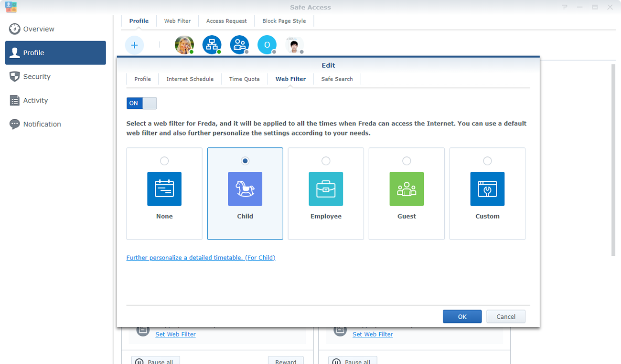The height and width of the screenshot is (364, 621).
Task: Click the add profile plus icon
Action: click(134, 45)
